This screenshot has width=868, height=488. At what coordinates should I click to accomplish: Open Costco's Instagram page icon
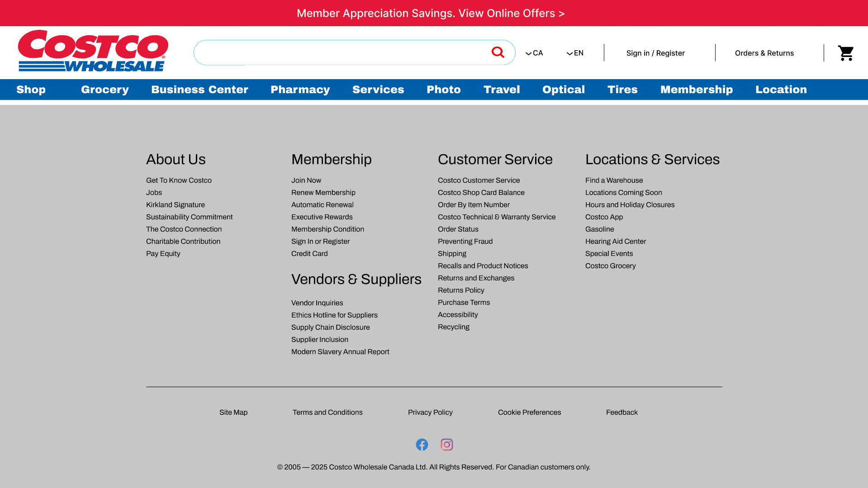(x=447, y=445)
